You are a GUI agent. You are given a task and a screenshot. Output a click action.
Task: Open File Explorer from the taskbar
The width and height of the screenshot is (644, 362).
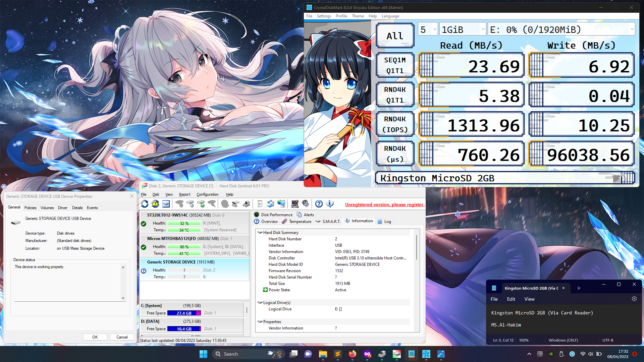pos(323,354)
